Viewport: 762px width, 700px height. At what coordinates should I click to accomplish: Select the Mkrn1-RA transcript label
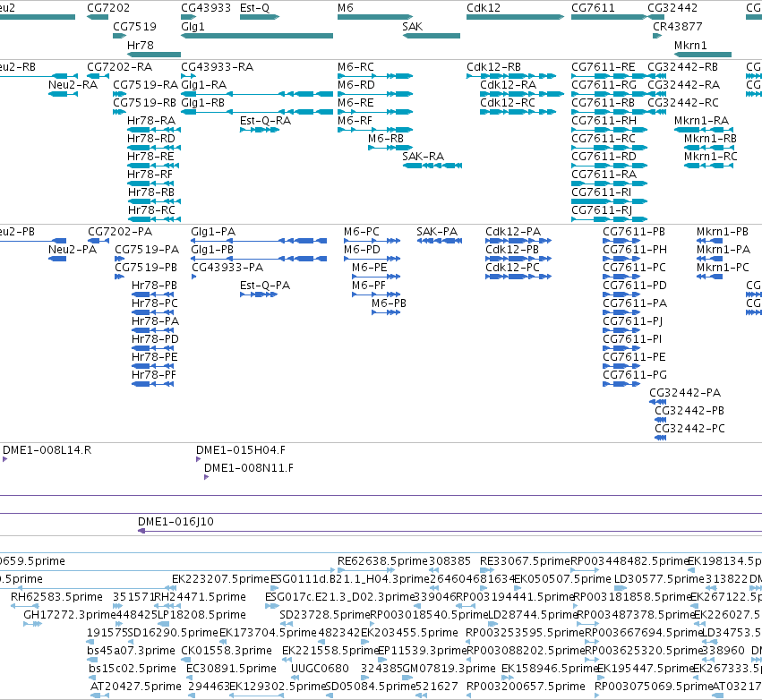pos(701,121)
